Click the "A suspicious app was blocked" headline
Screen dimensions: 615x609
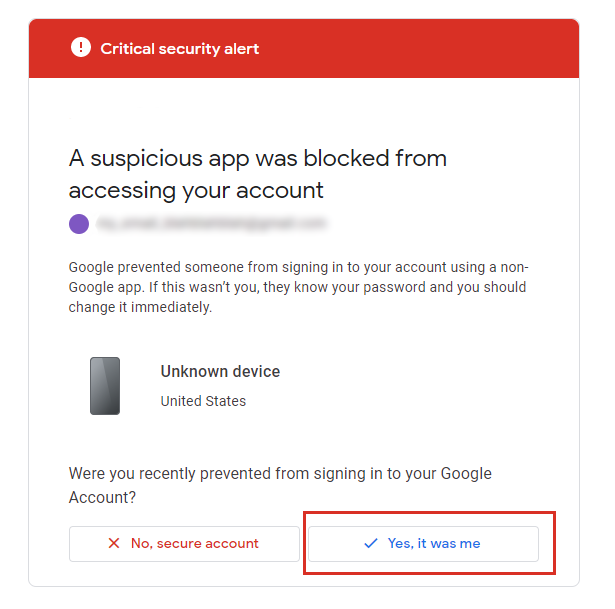point(257,158)
